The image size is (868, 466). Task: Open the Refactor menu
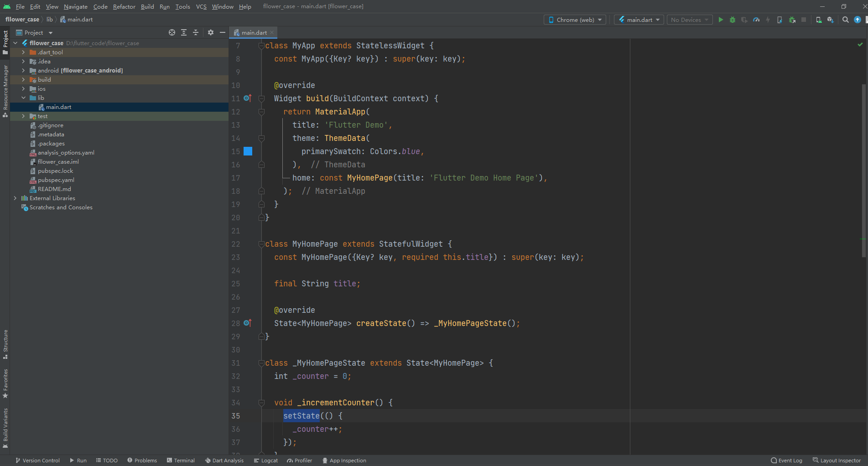pyautogui.click(x=124, y=6)
